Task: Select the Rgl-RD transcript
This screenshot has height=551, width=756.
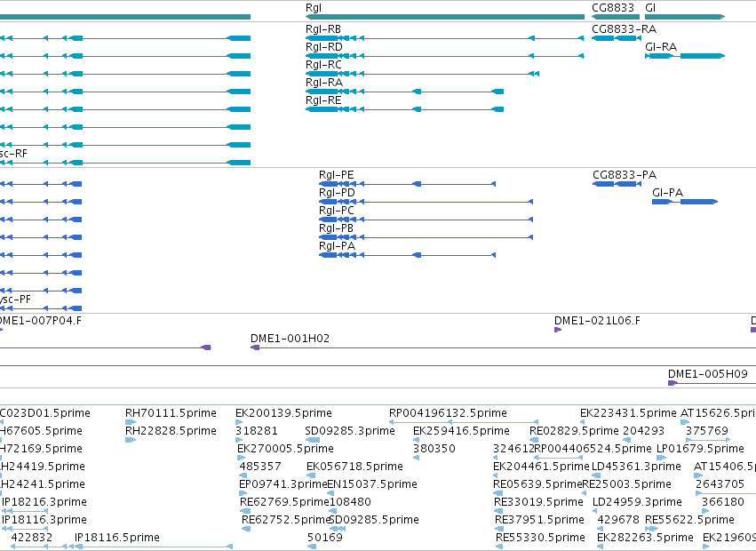Action: (445, 56)
